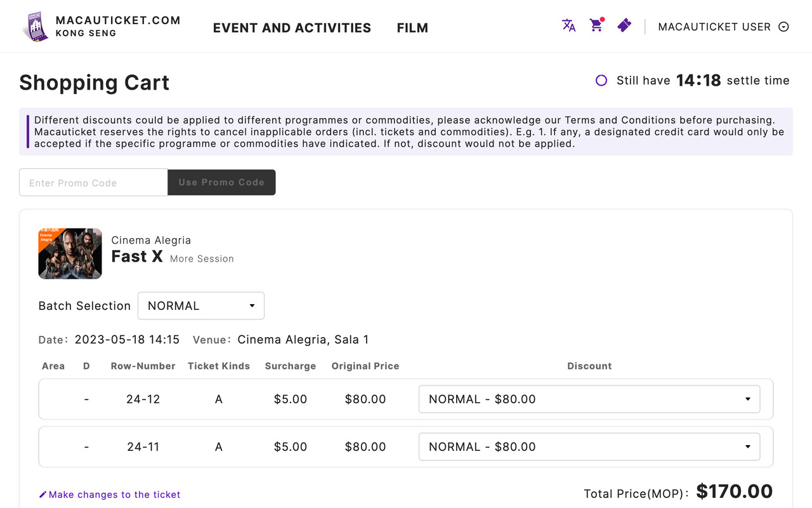The height and width of the screenshot is (508, 812).
Task: Open the ticket voucher icon
Action: point(624,25)
